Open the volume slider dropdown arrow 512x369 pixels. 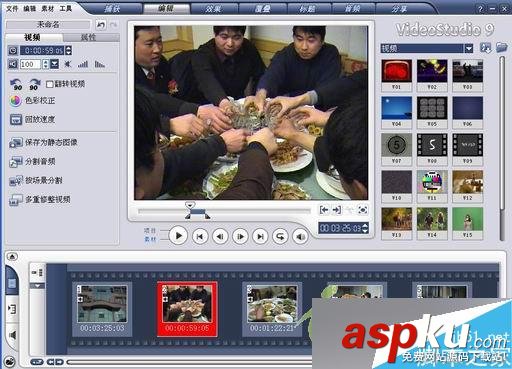click(54, 64)
